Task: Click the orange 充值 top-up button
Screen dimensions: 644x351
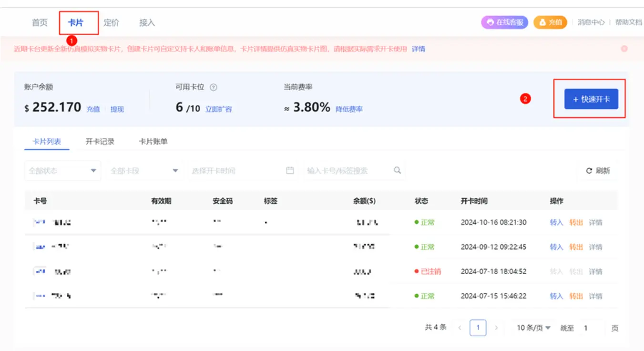Action: pos(550,22)
